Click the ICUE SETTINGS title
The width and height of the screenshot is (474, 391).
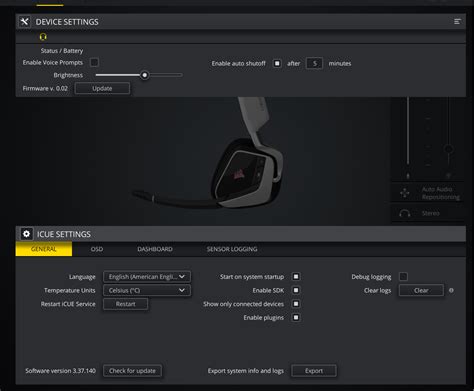(x=64, y=234)
